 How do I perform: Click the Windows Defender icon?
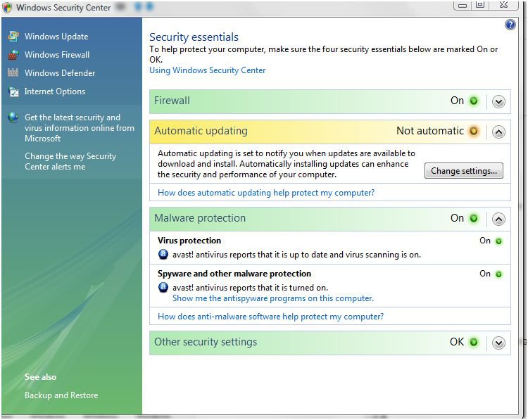(13, 72)
